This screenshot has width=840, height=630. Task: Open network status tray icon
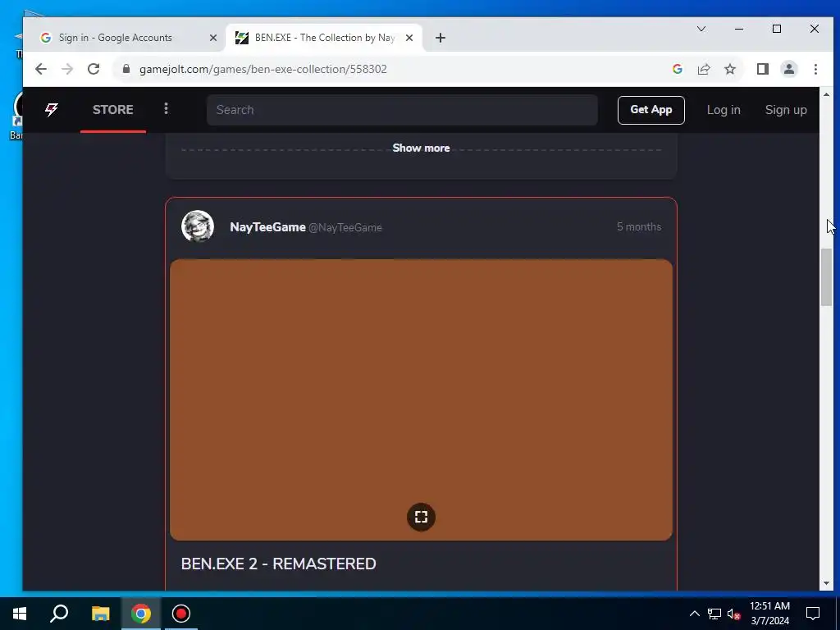714,614
